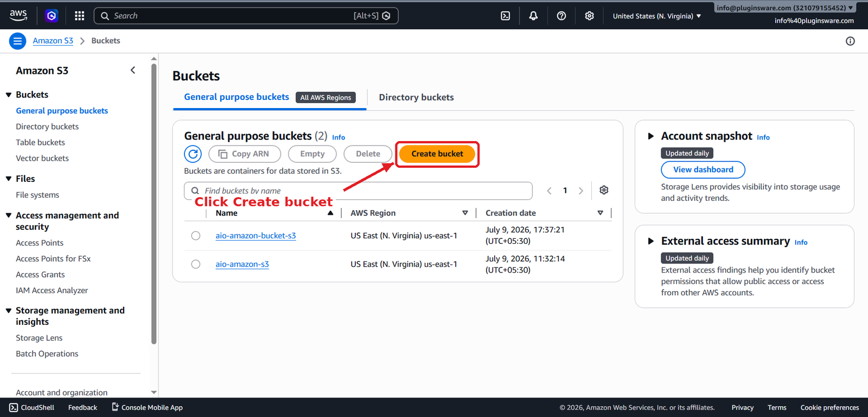This screenshot has height=417, width=868.
Task: Open Batch Operations in sidebar
Action: point(47,353)
